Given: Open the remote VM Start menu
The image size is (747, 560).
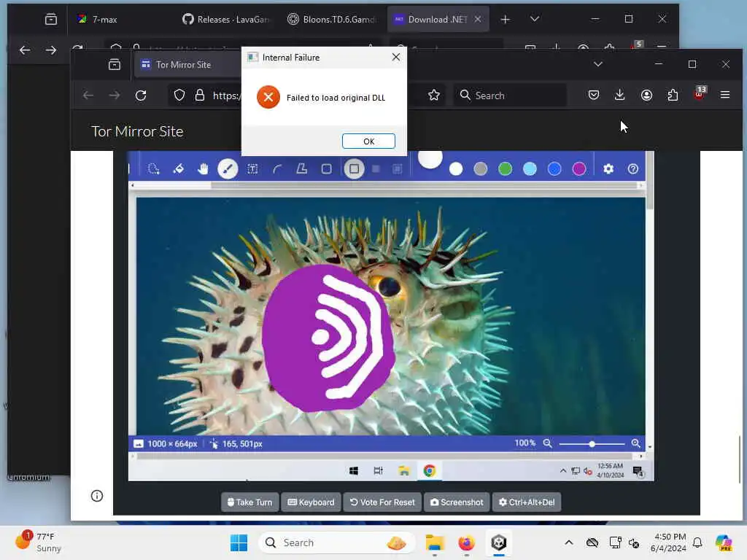Looking at the screenshot, I should click(x=354, y=471).
